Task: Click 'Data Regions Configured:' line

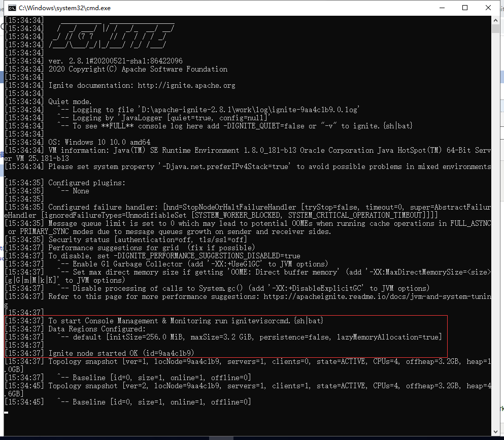Action: pyautogui.click(x=97, y=329)
